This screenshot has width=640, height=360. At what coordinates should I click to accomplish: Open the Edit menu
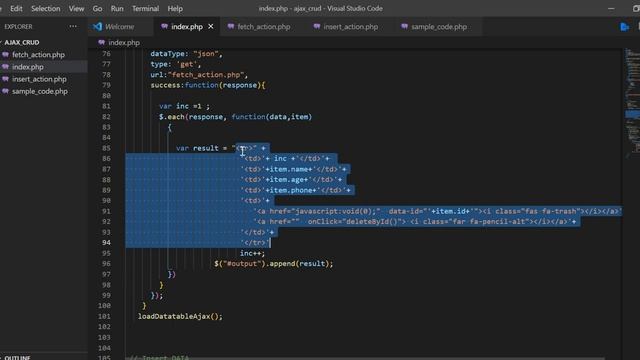[x=16, y=9]
